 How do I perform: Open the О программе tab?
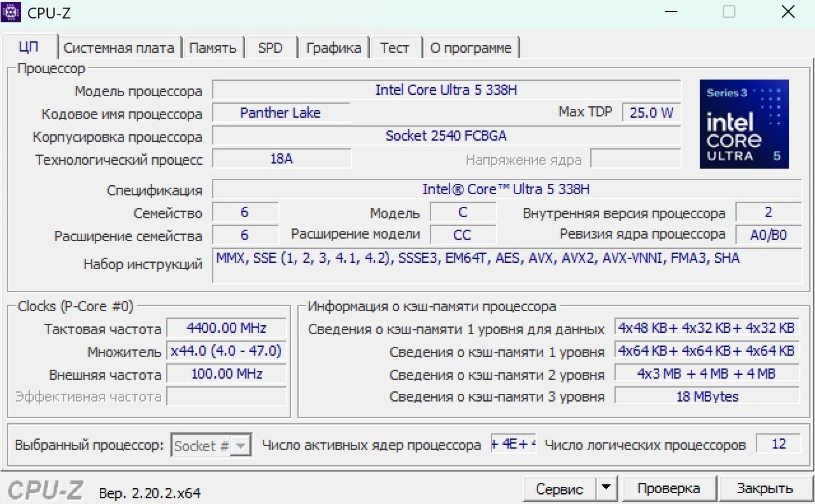tap(471, 48)
